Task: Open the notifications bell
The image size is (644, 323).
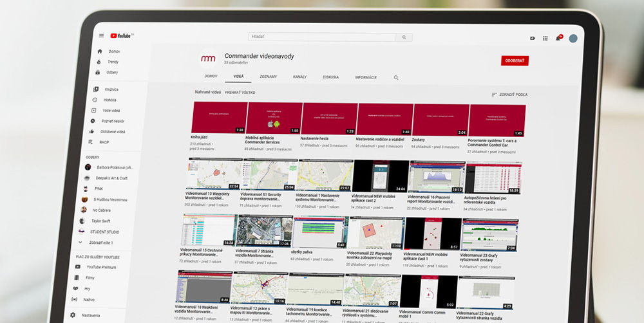Action: click(558, 38)
